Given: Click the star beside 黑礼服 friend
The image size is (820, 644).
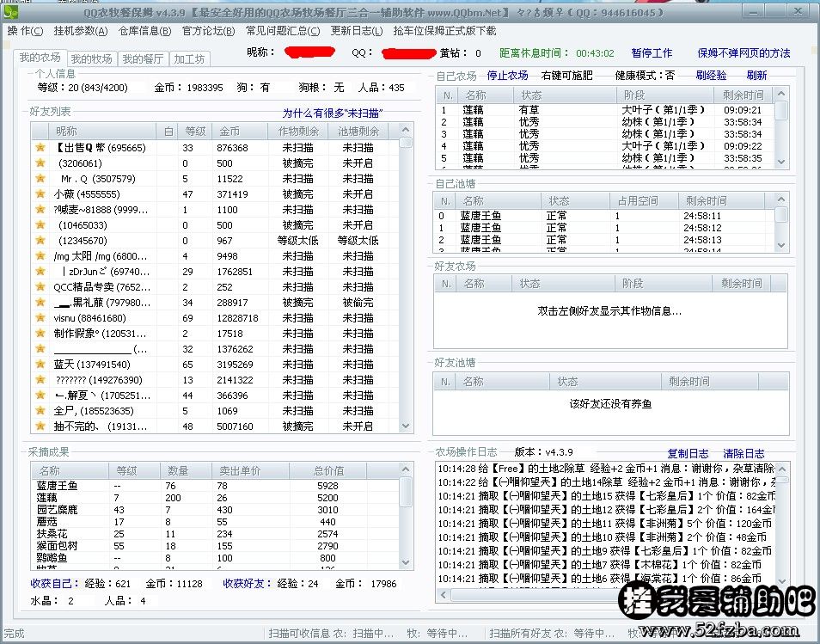Looking at the screenshot, I should coord(40,303).
